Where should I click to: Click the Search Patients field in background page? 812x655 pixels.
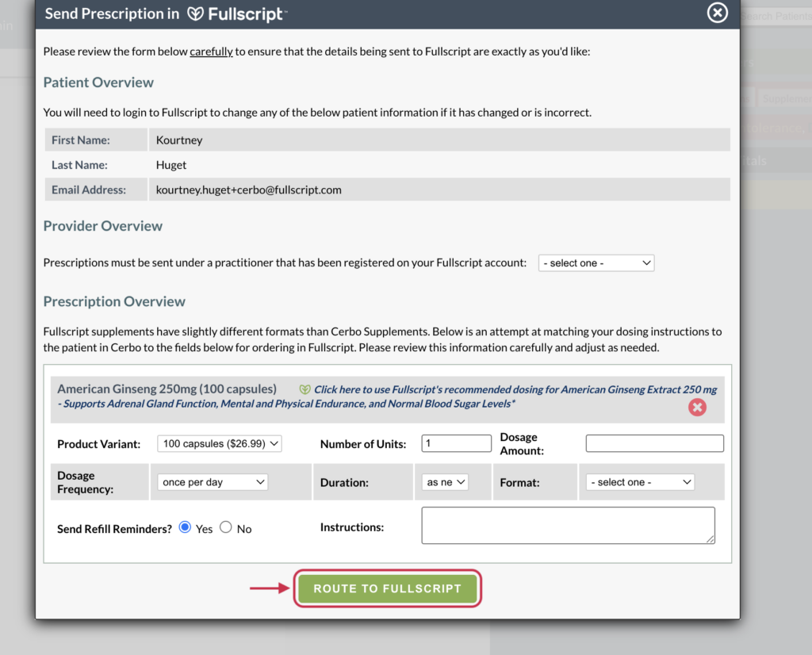tap(776, 17)
